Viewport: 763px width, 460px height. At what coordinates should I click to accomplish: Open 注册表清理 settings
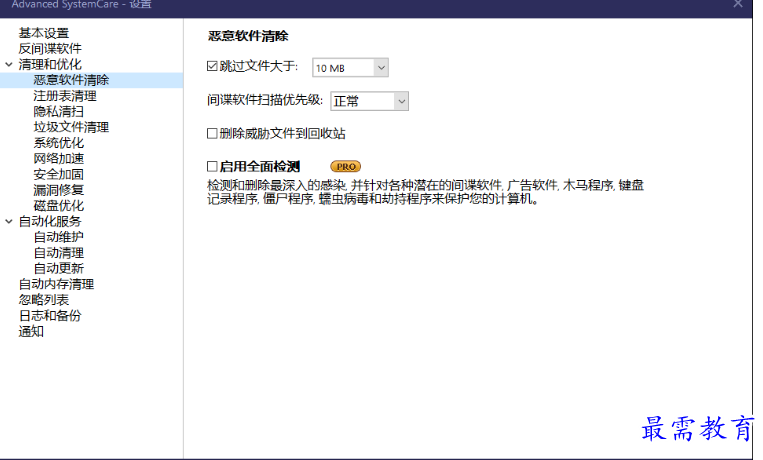65,96
